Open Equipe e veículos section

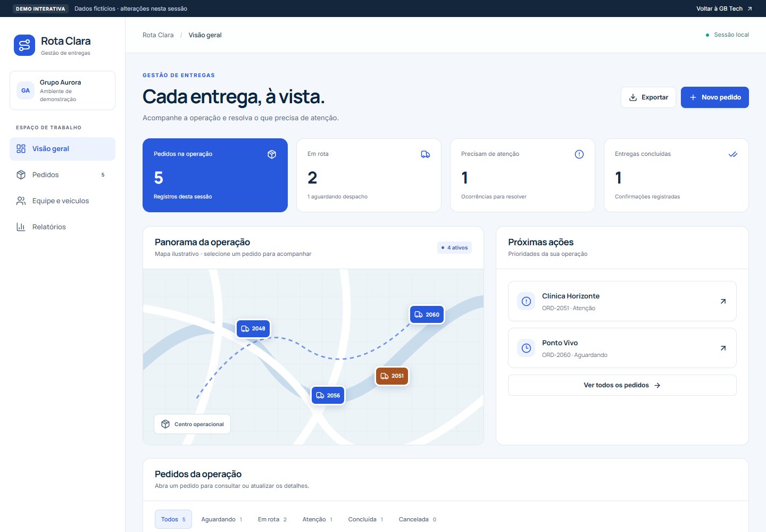(62, 201)
